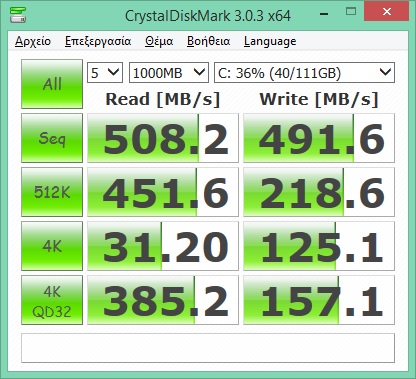The image size is (416, 379).
Task: Minimize the CrystalDiskMark window
Action: [x=324, y=13]
